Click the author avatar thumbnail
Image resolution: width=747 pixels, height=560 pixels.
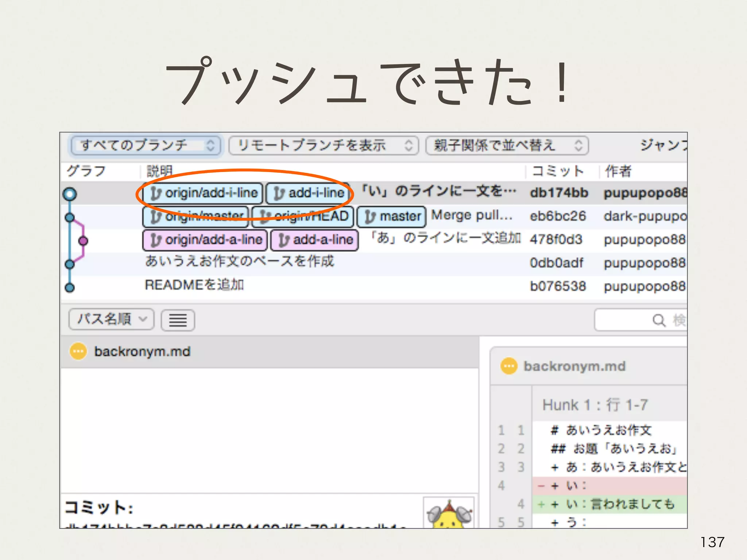[x=449, y=513]
